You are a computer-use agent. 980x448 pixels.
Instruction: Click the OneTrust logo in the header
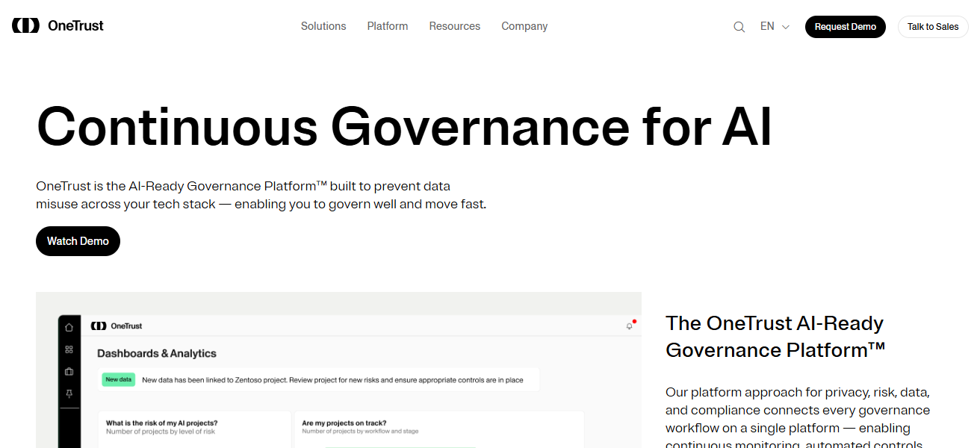point(58,26)
